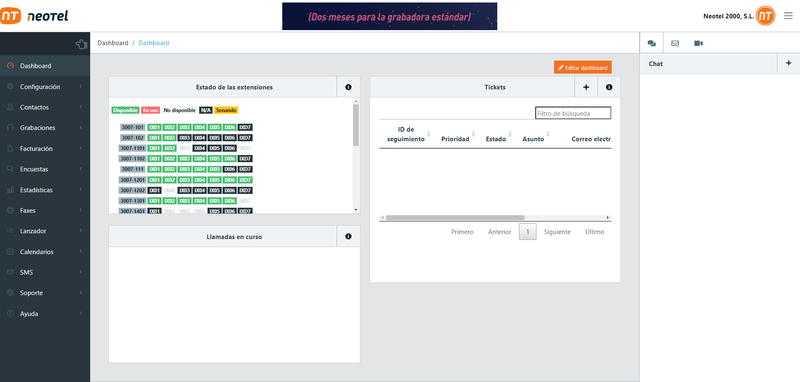
Task: Click the Lanzador list icon
Action: click(x=10, y=231)
